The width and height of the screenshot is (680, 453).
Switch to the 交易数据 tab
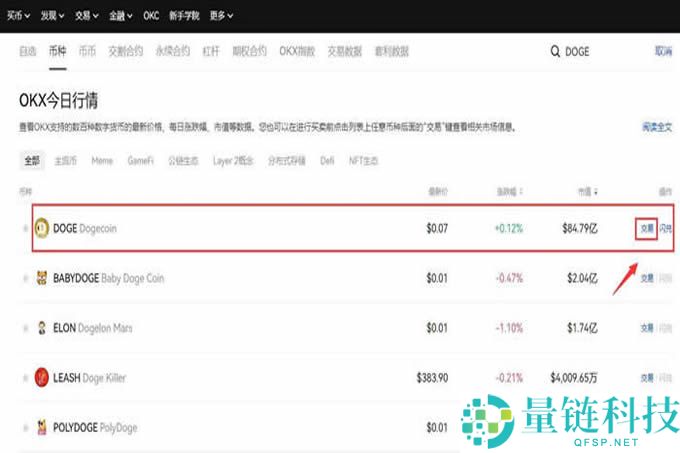coord(345,51)
